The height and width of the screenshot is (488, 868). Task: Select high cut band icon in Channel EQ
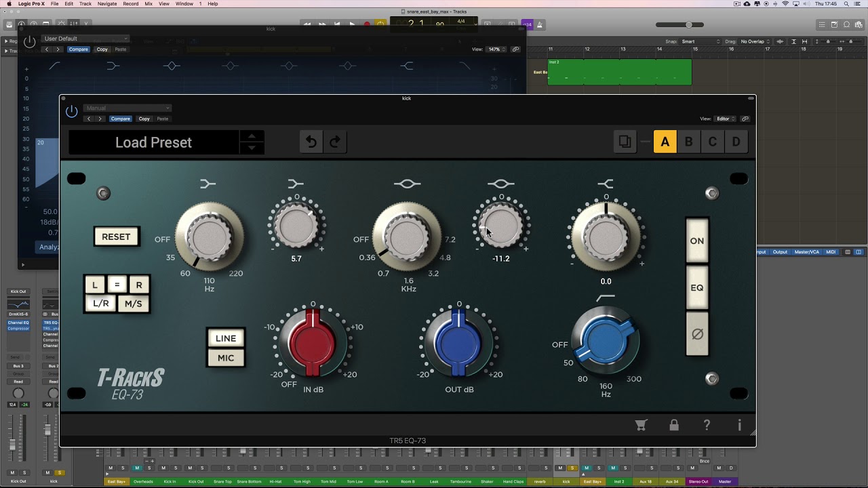[x=465, y=66]
